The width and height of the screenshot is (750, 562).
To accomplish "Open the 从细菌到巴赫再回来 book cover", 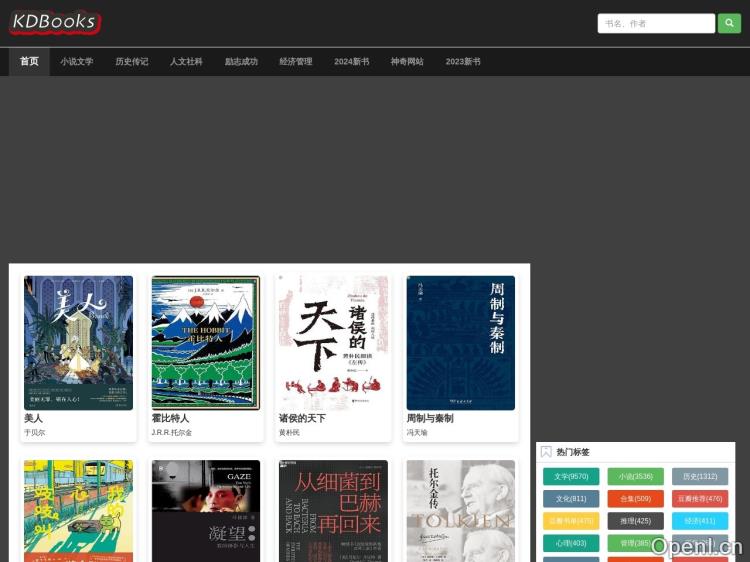I will click(333, 511).
